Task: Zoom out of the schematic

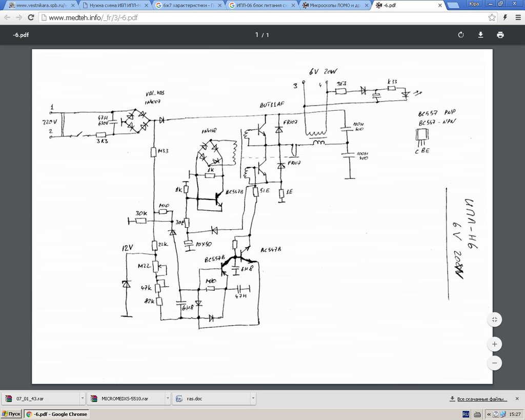Action: (x=494, y=363)
